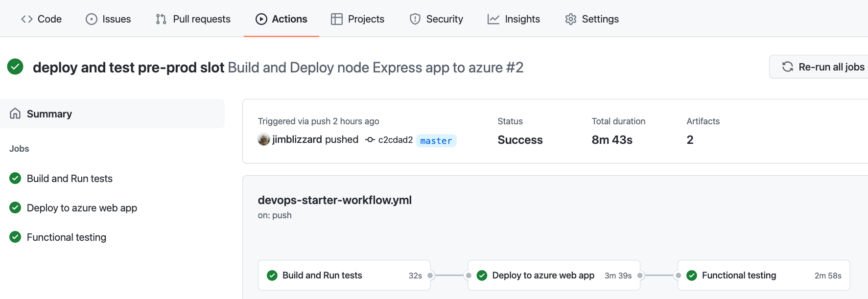Open Build and Run tests job in sidebar
Image resolution: width=868 pixels, height=299 pixels.
click(70, 179)
